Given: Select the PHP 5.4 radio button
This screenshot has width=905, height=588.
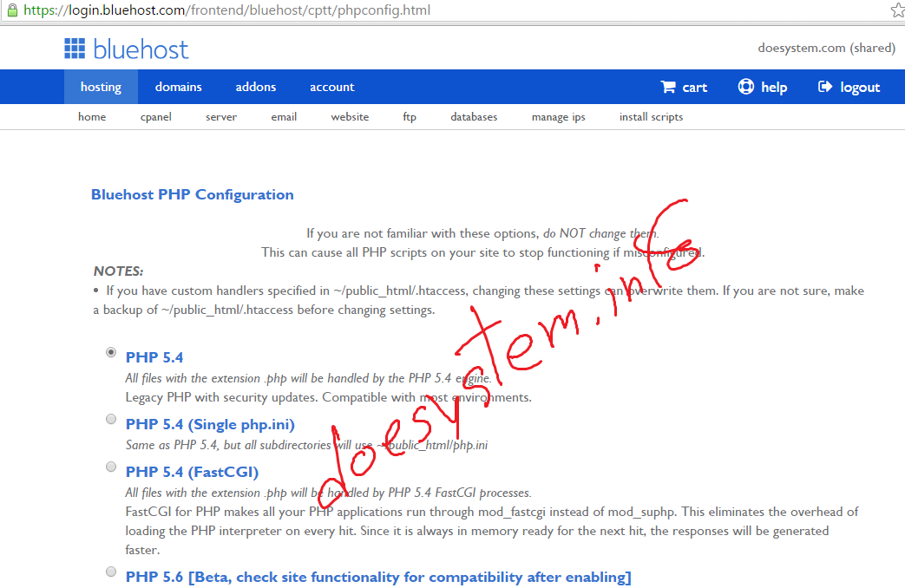Looking at the screenshot, I should pos(111,352).
